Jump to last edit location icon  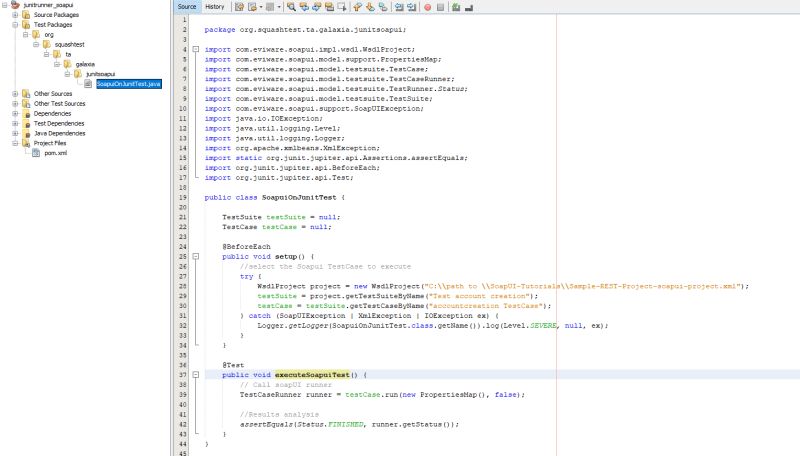(x=239, y=7)
